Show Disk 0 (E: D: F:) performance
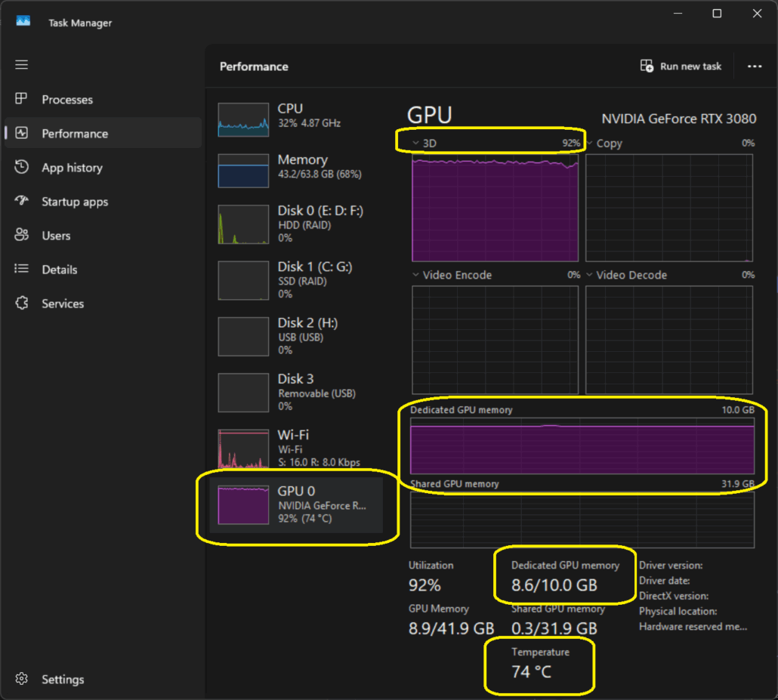Image resolution: width=778 pixels, height=700 pixels. click(296, 224)
